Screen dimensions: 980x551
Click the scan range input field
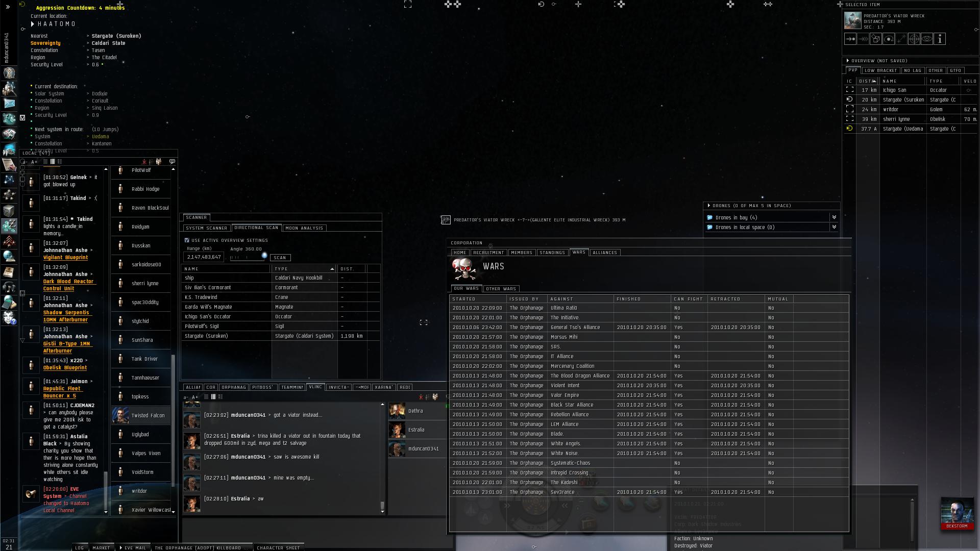pos(204,257)
